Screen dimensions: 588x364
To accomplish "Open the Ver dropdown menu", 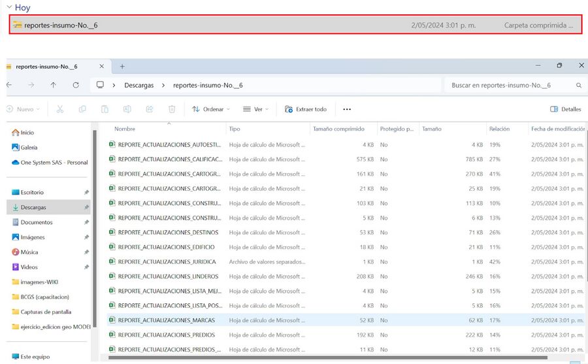I will click(x=256, y=109).
